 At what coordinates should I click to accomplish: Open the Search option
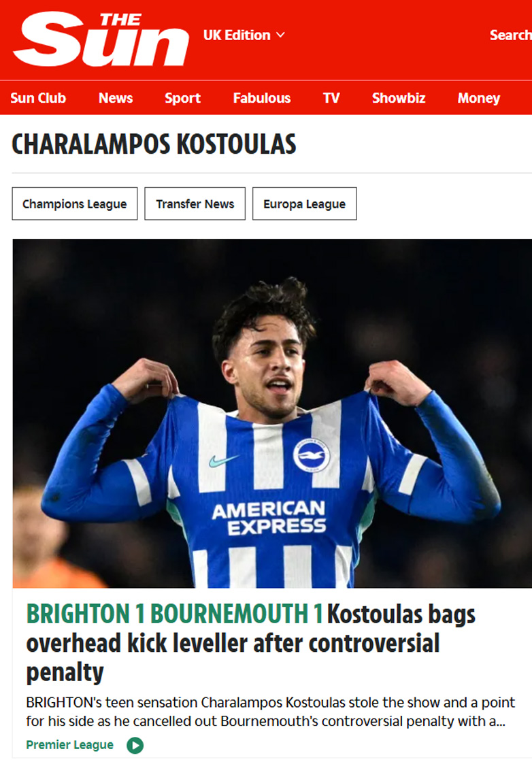point(510,35)
